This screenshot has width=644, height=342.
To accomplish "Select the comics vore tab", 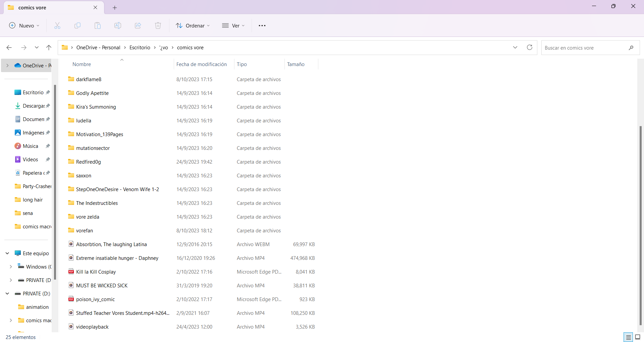I will (54, 7).
